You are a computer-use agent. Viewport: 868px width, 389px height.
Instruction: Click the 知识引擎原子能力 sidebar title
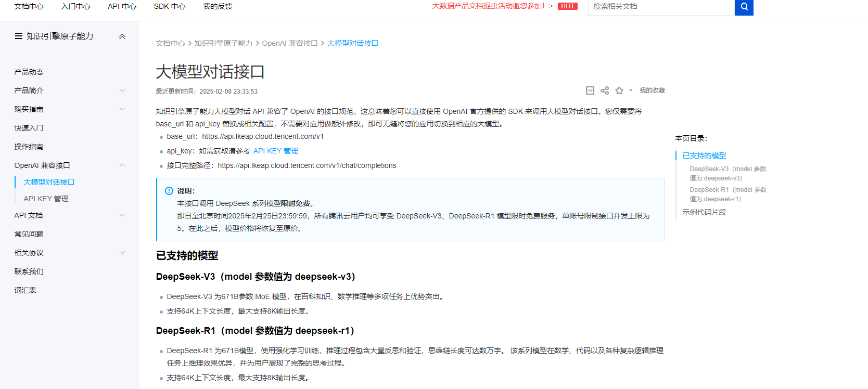point(60,36)
